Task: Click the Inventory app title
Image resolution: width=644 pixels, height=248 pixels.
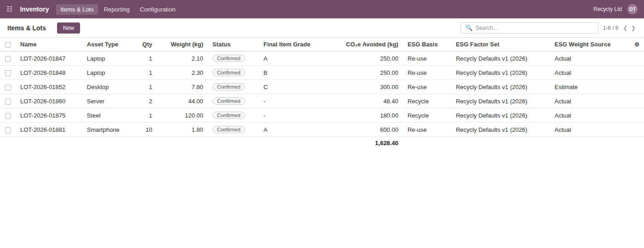Action: [x=34, y=9]
